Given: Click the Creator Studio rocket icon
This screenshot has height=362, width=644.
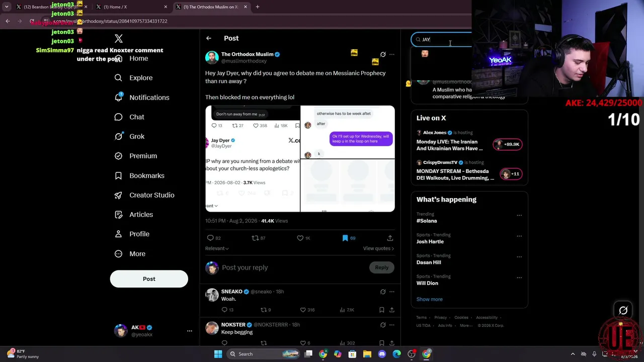Looking at the screenshot, I should point(118,195).
